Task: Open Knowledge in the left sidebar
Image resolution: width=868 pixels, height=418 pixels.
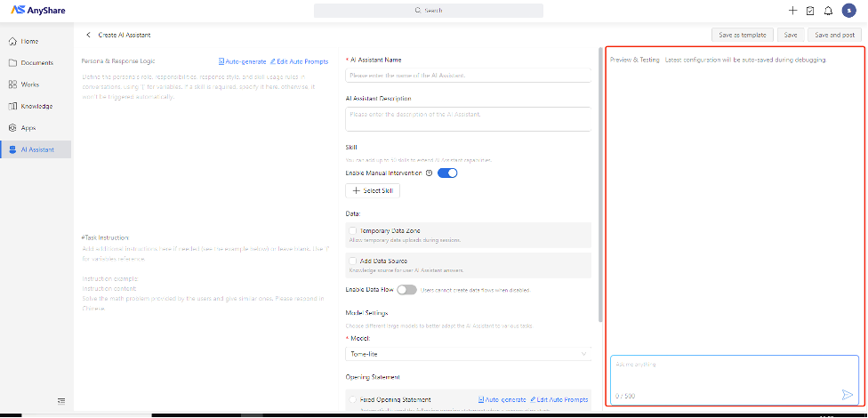Action: tap(36, 106)
